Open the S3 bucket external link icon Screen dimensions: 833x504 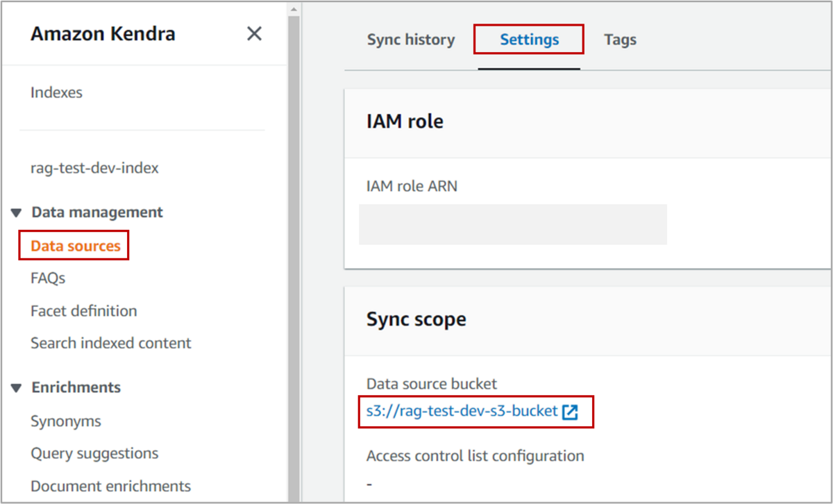[569, 411]
